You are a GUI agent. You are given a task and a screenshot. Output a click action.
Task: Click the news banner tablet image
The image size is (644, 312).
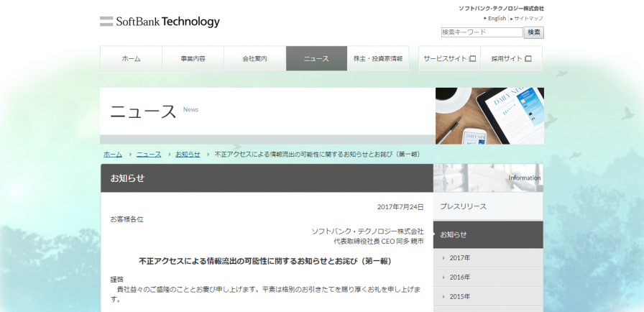tap(489, 116)
